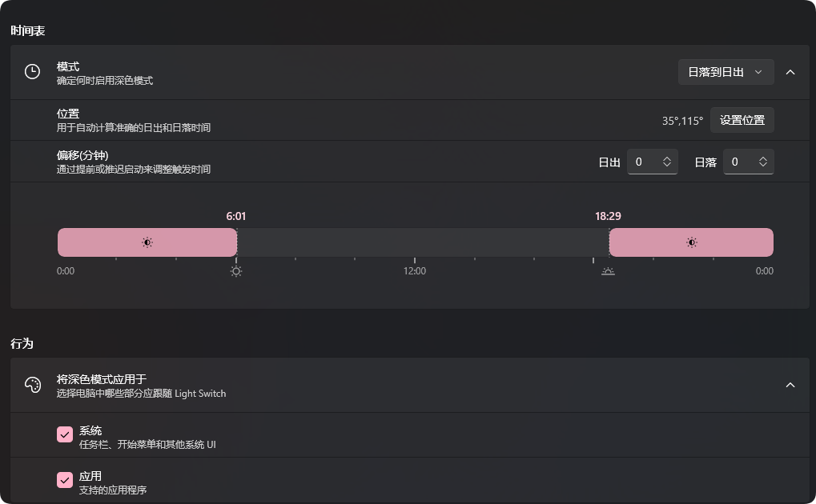
Task: Click the clock icon beside 模式
Action: 32,72
